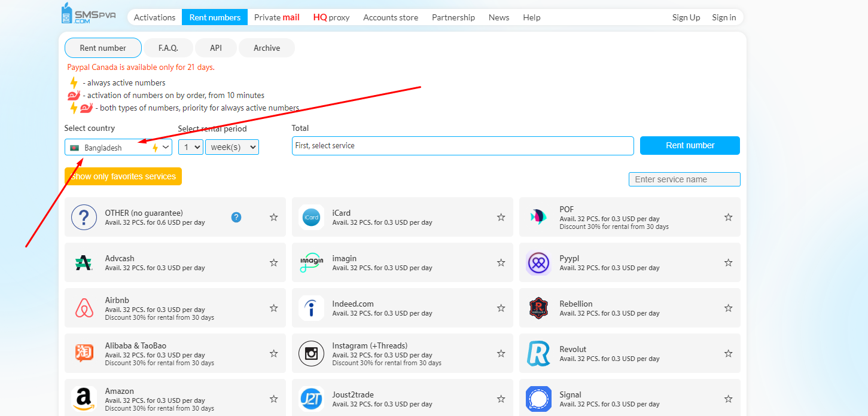Click the Signal chat bubble logo
Screen dimensions: 868x416
[538, 399]
